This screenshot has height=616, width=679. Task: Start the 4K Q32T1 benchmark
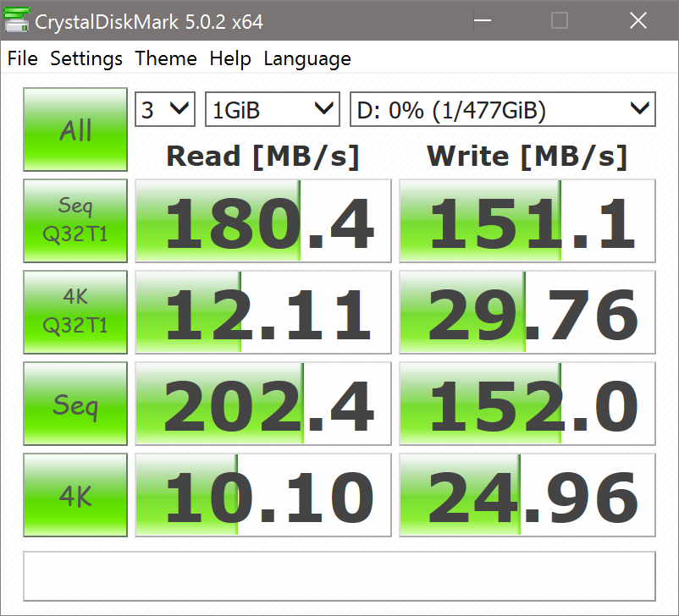tap(75, 312)
